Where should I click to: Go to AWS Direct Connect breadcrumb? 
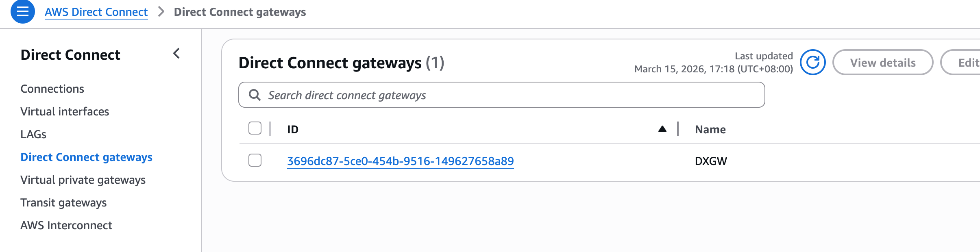click(x=96, y=12)
